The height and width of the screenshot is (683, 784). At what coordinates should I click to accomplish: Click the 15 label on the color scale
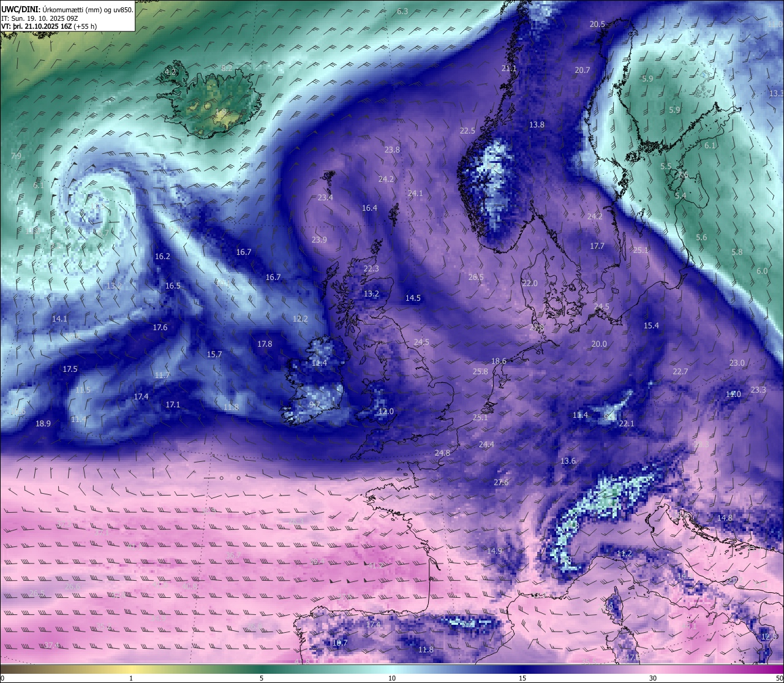[522, 678]
